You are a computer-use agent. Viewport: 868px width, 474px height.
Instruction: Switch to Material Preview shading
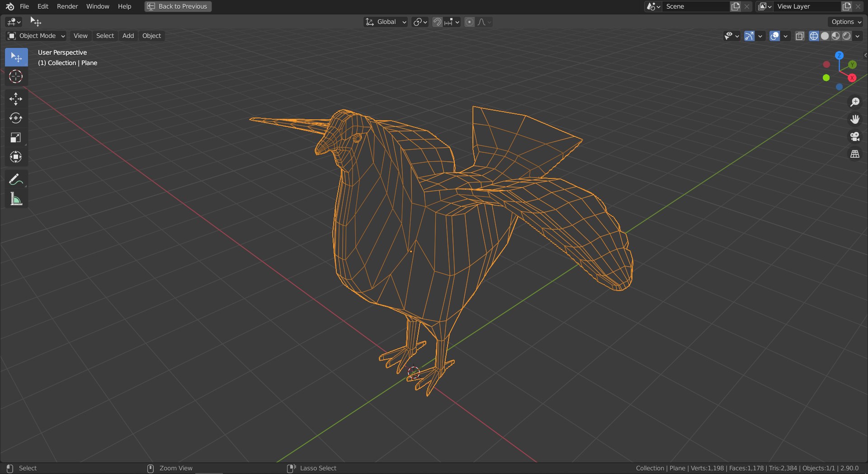click(835, 36)
